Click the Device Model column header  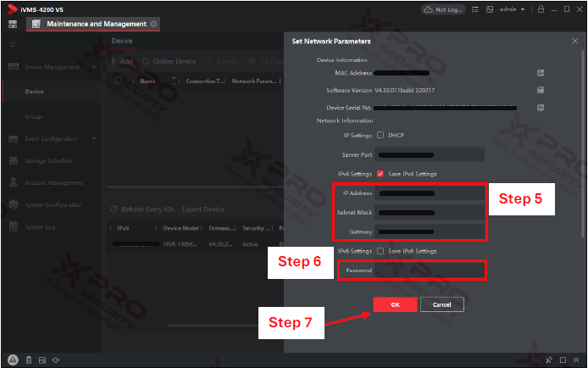[180, 228]
